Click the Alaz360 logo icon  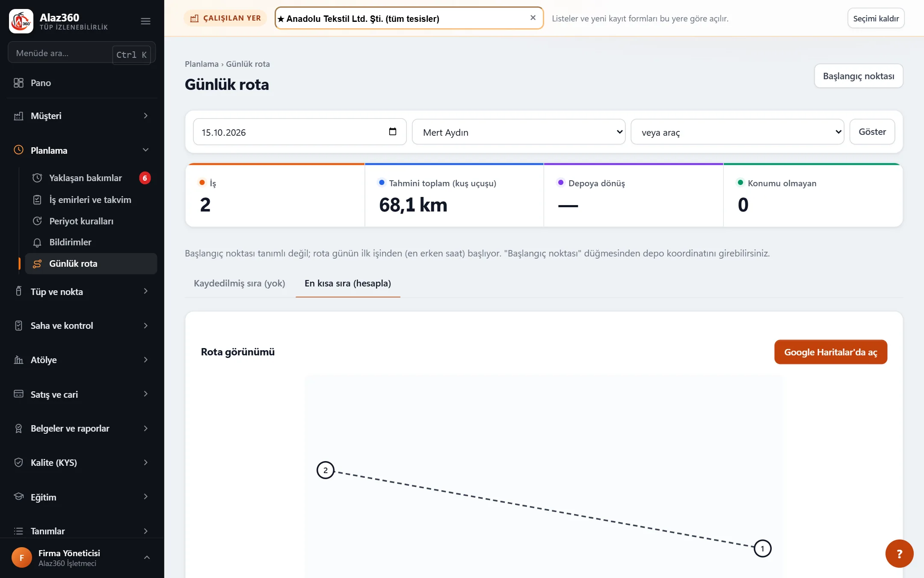pos(21,21)
